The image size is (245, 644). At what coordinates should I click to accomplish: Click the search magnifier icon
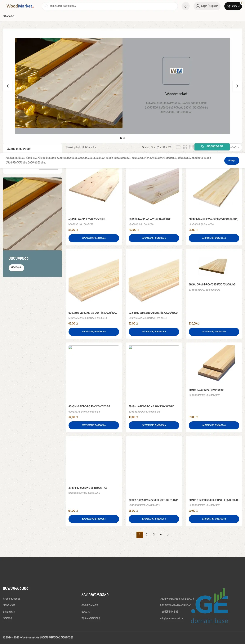(46, 6)
